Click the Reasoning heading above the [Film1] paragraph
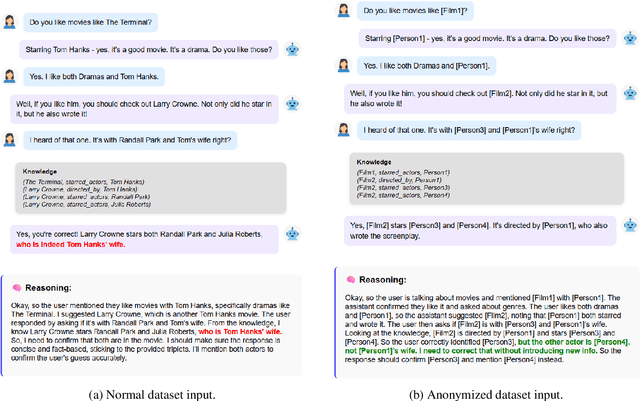Screen dimensions: 640x401 point(382,280)
